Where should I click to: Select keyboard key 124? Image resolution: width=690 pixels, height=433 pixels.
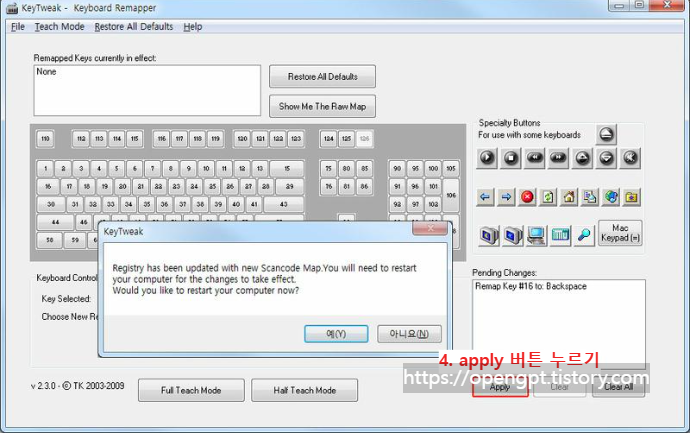(x=329, y=139)
